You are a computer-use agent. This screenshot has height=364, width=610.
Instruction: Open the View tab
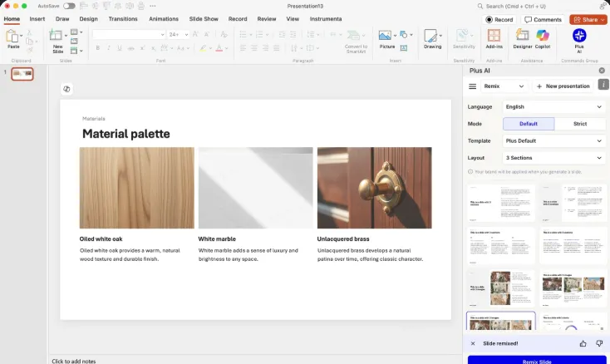coord(293,18)
